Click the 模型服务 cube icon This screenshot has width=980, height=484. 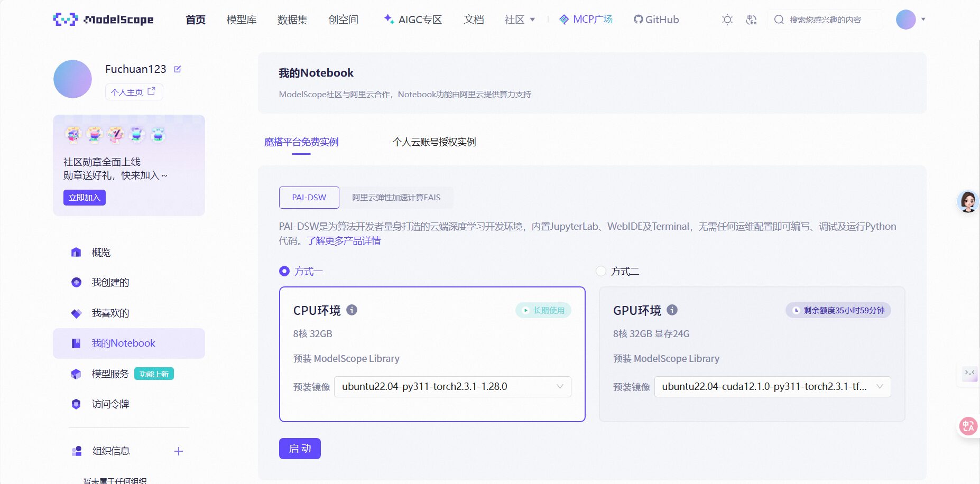point(76,374)
